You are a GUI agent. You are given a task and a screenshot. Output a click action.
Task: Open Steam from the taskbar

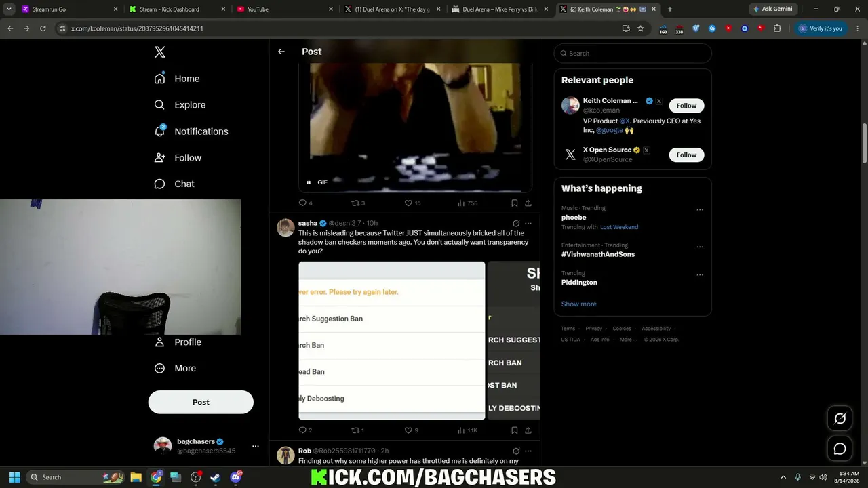point(216,477)
